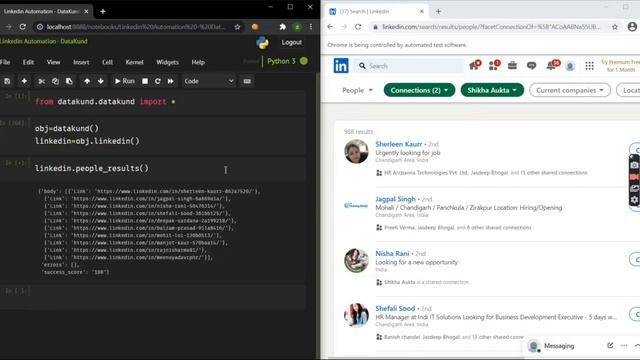Open Shefali Sood's profile link
The width and height of the screenshot is (640, 360).
(x=395, y=309)
